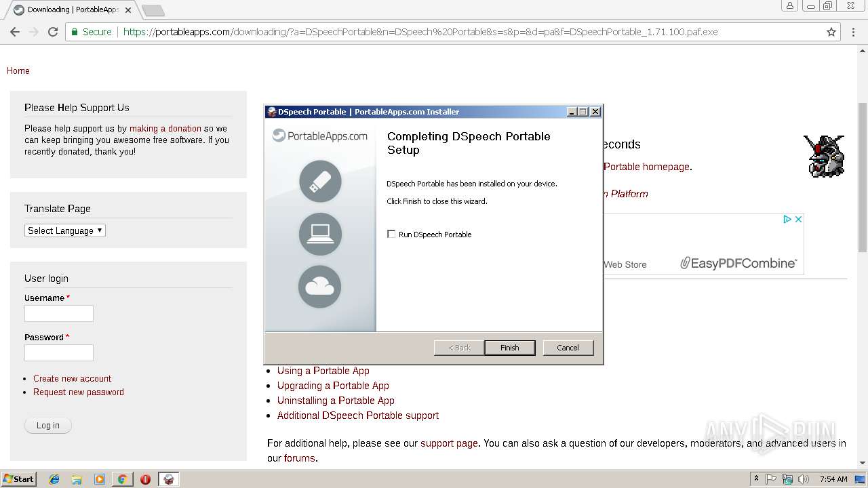Click the browser Back arrow
The height and width of the screenshot is (488, 868).
tap(15, 32)
